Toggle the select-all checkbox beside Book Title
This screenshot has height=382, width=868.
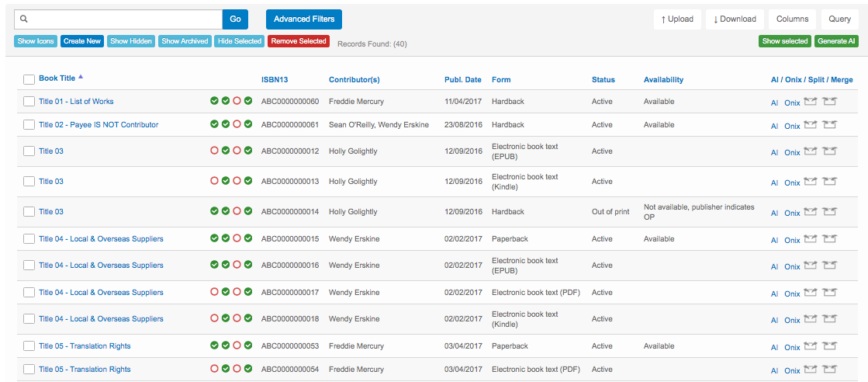point(29,79)
